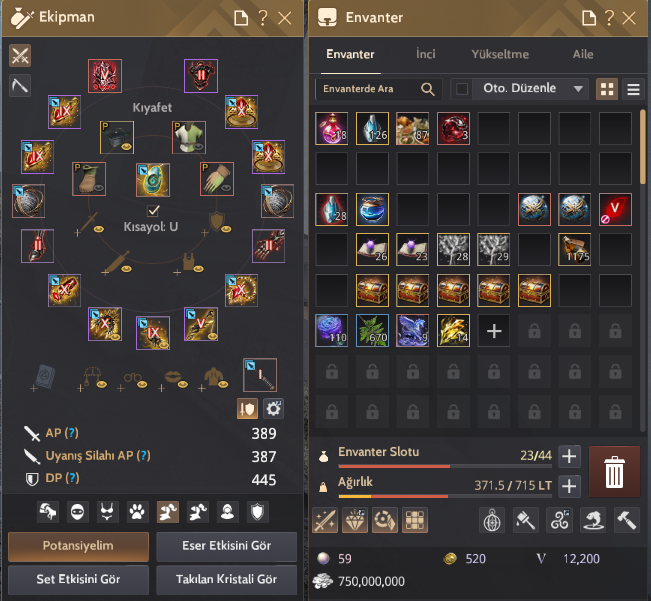The height and width of the screenshot is (601, 651).
Task: Select grid view icon in inventory
Action: (x=607, y=89)
